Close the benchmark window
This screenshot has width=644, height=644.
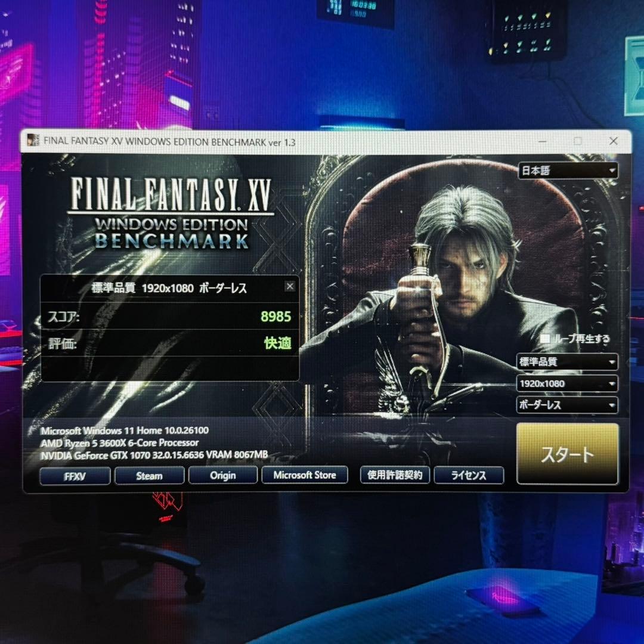coord(614,141)
